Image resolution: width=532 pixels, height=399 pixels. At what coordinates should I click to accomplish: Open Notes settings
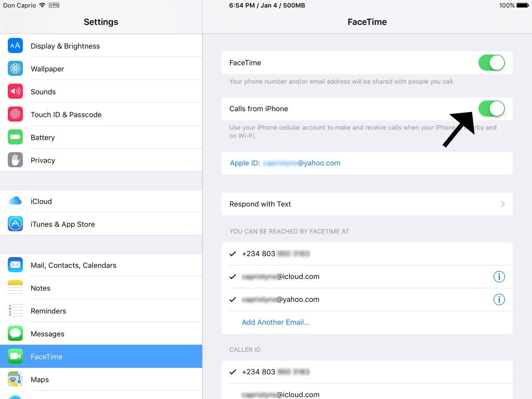pyautogui.click(x=101, y=288)
